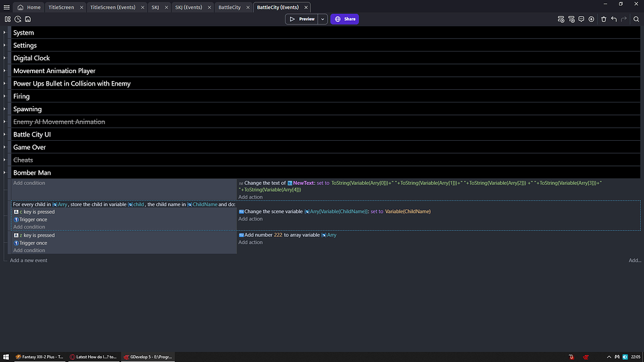Undo the last change
The image size is (644, 362).
pyautogui.click(x=613, y=19)
